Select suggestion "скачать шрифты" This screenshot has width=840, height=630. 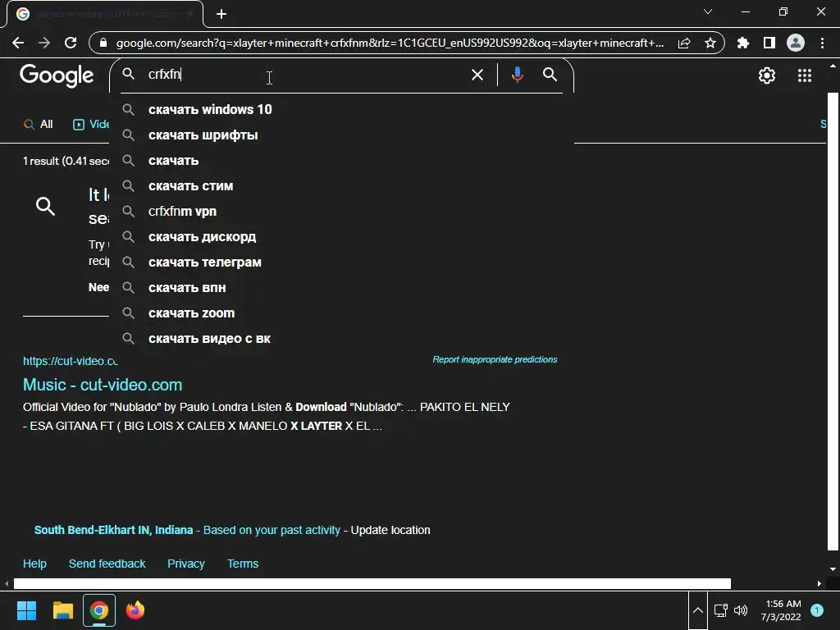(x=341, y=135)
